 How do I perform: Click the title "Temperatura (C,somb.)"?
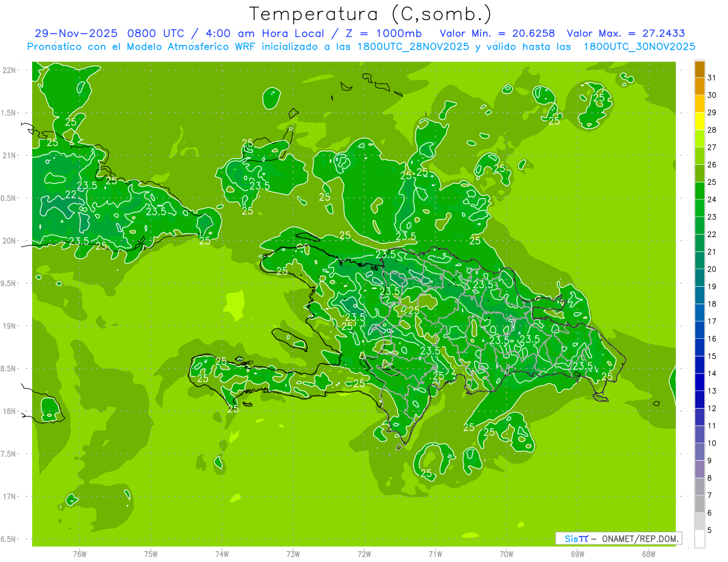(370, 15)
